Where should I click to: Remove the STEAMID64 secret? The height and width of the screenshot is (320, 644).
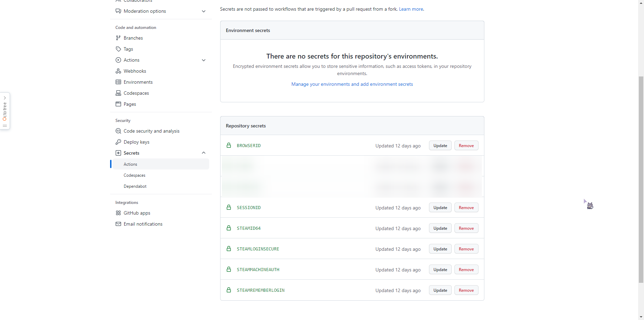[466, 228]
